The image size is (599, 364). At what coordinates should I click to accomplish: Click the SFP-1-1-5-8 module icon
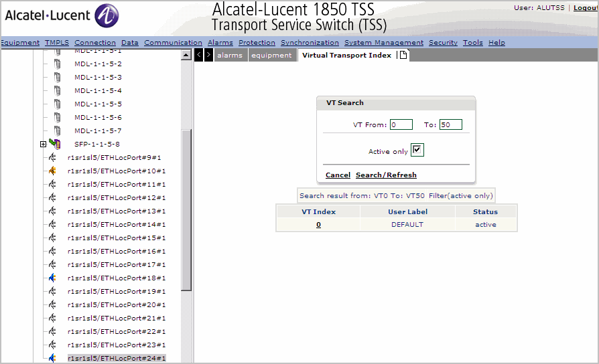tap(55, 144)
